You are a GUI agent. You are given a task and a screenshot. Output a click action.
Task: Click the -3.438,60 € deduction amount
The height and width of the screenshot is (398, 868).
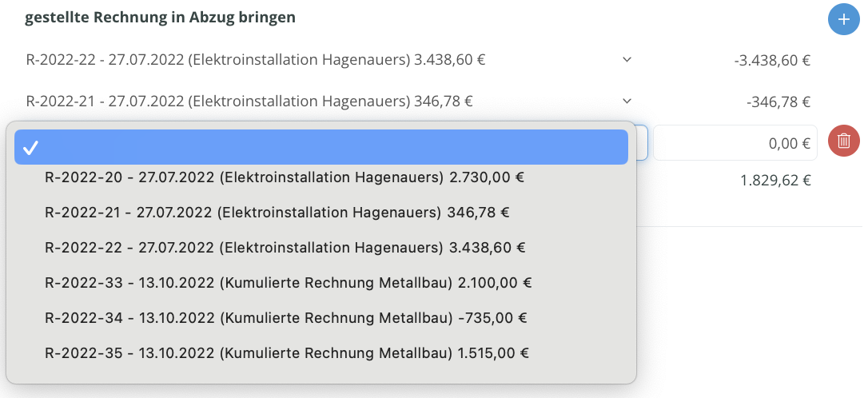coord(772,60)
